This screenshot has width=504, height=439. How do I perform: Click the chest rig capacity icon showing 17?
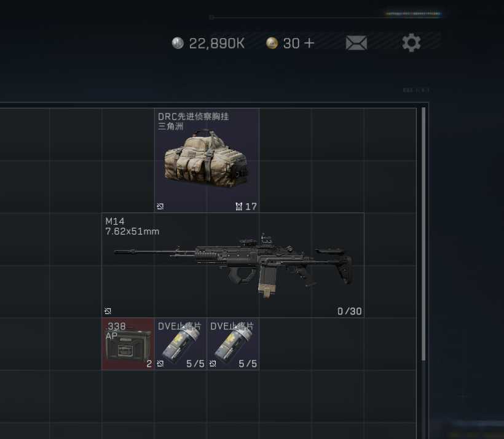[239, 206]
